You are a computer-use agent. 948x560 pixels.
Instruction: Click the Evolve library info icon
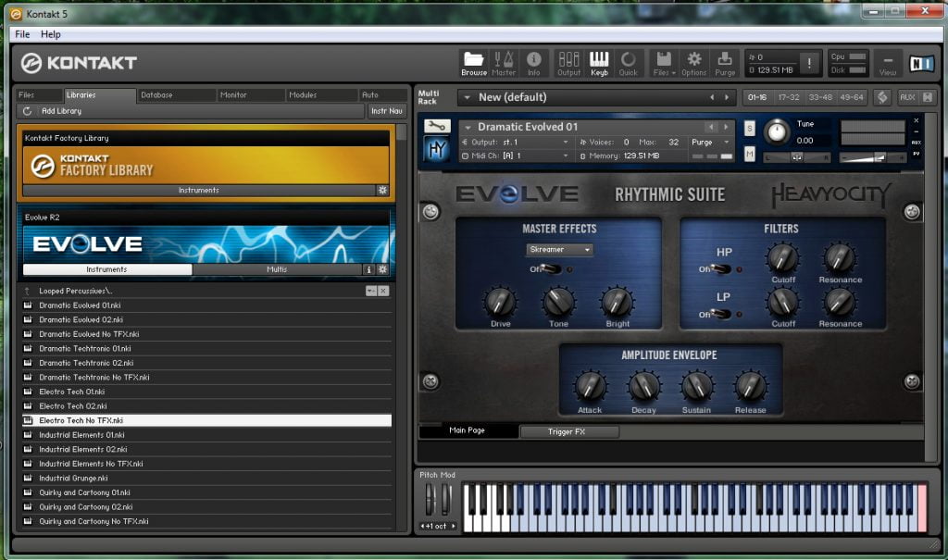pyautogui.click(x=368, y=269)
